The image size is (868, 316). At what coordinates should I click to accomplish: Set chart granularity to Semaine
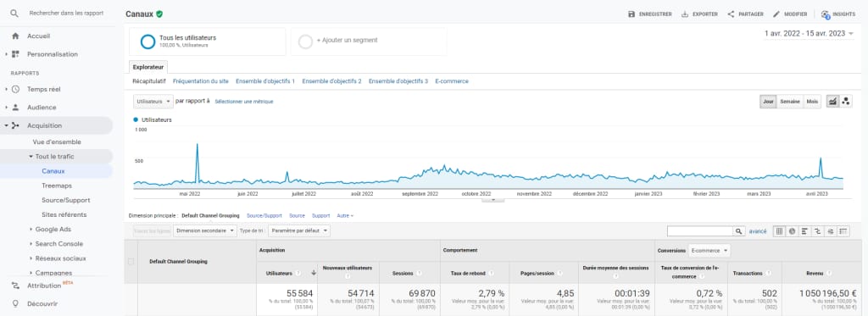click(790, 102)
